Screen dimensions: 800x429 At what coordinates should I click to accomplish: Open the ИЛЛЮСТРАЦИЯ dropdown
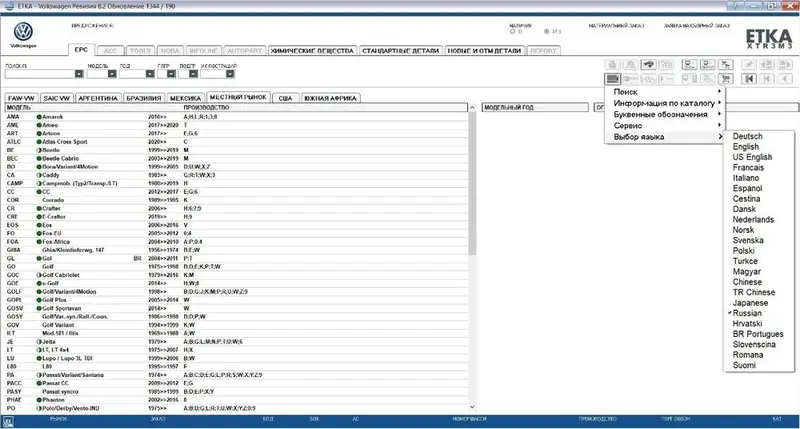click(230, 74)
